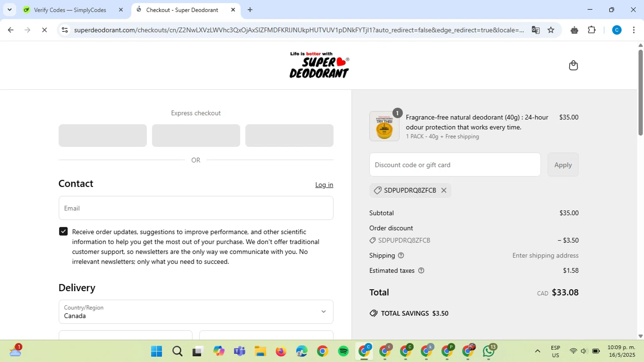Open Copilot from taskbar
Image resolution: width=644 pixels, height=362 pixels.
219,351
